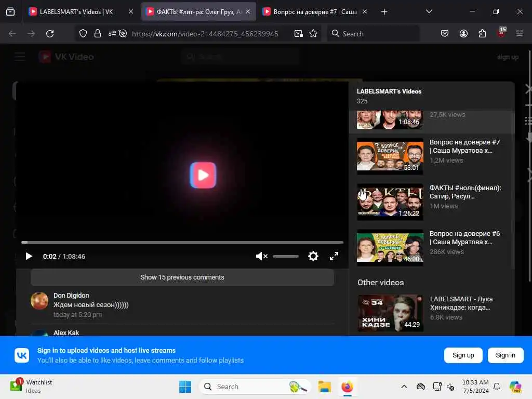Viewport: 532px width, 399px height.
Task: Open the Firefox application menu
Action: (520, 33)
